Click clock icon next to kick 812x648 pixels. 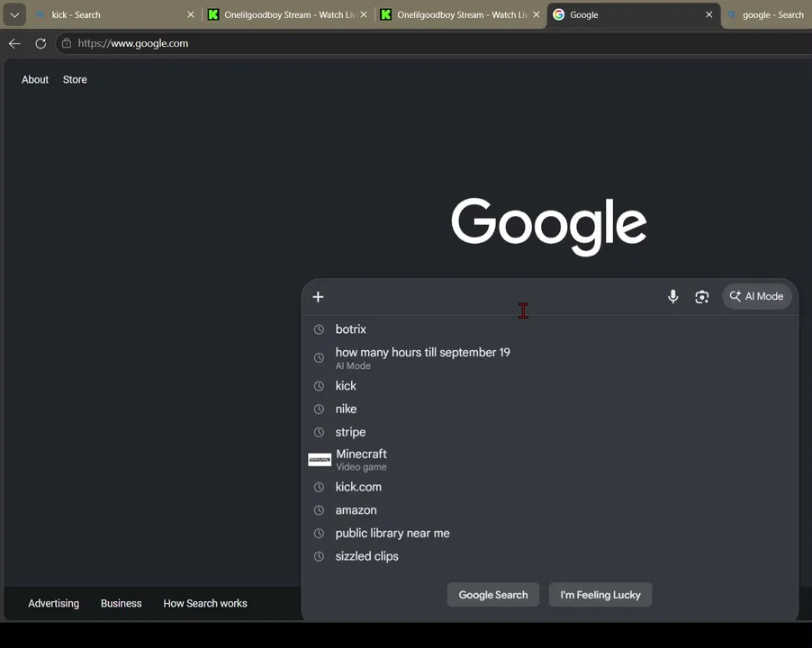[x=319, y=386]
